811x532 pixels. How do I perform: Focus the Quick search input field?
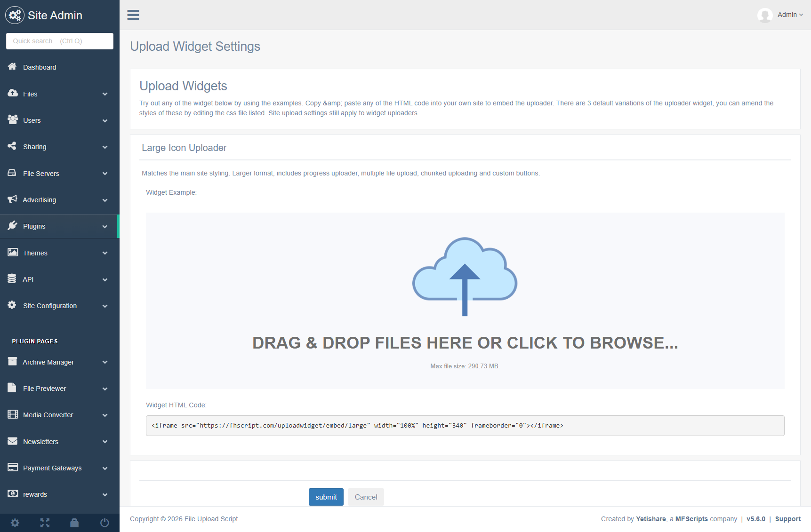(x=60, y=41)
